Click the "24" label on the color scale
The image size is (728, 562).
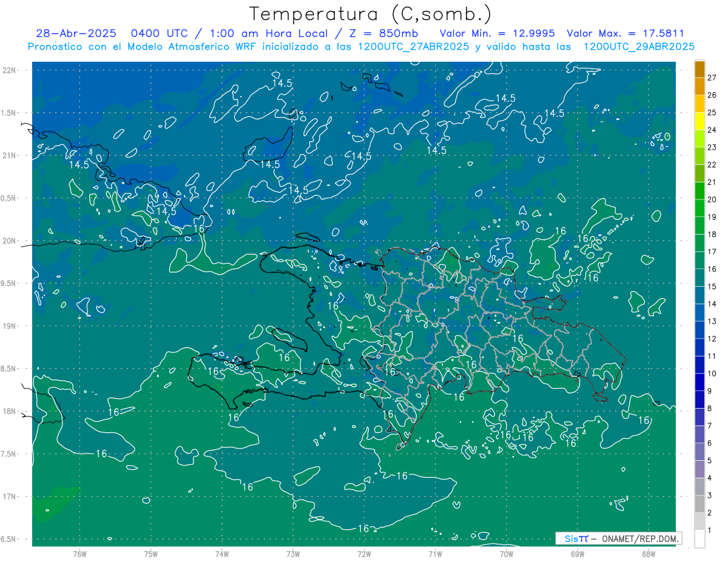(712, 130)
